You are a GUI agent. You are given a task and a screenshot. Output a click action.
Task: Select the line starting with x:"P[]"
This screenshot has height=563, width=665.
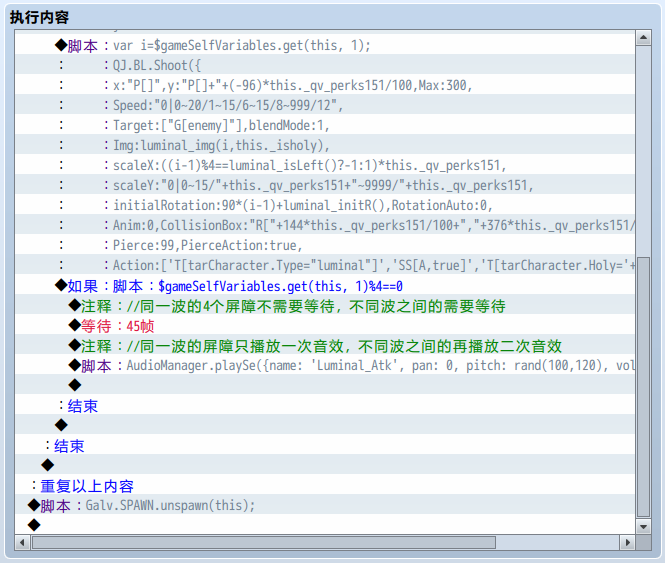pyautogui.click(x=325, y=85)
